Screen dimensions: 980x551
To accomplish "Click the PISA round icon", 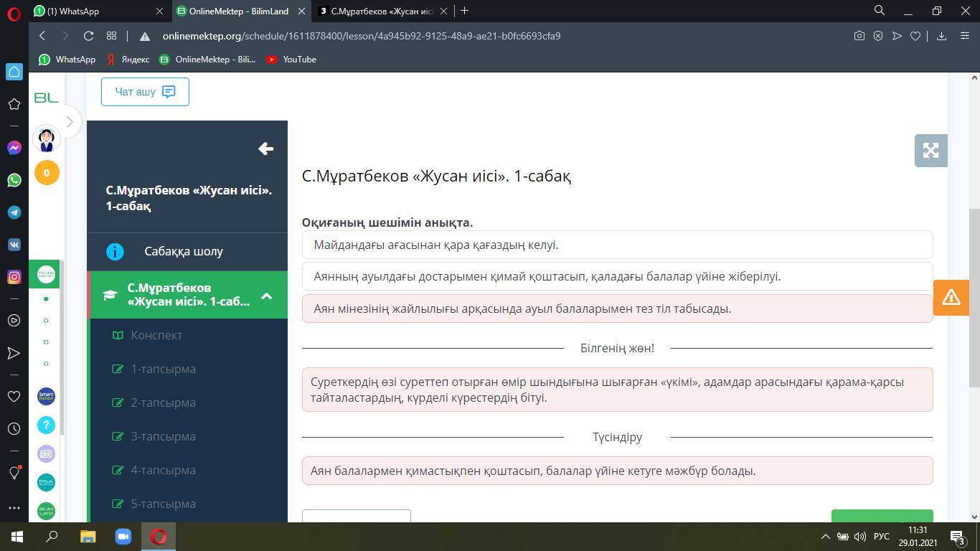I will (46, 482).
